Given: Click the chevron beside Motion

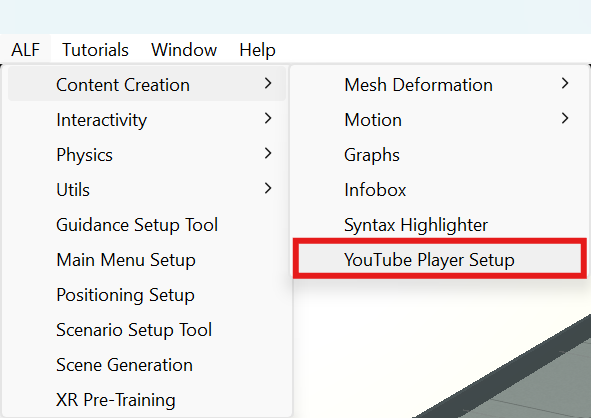Looking at the screenshot, I should click(565, 118).
